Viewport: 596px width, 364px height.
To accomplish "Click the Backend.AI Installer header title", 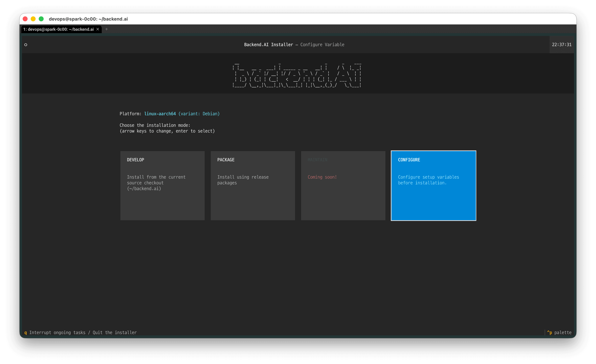I will point(269,45).
